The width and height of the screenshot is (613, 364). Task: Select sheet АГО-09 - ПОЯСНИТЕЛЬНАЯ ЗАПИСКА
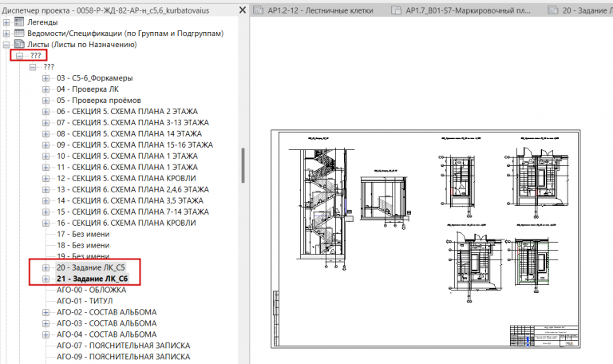tap(123, 357)
